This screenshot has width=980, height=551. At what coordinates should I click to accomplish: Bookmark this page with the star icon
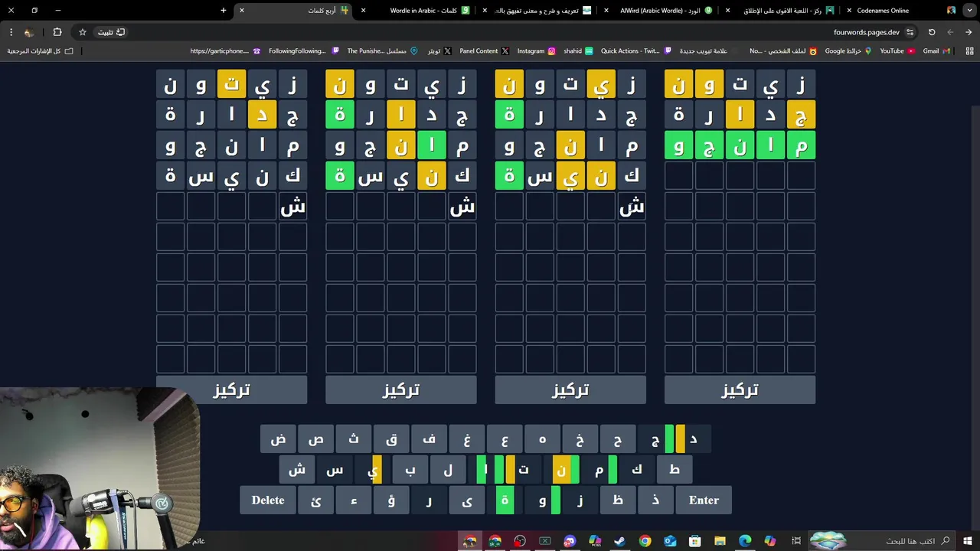point(83,32)
